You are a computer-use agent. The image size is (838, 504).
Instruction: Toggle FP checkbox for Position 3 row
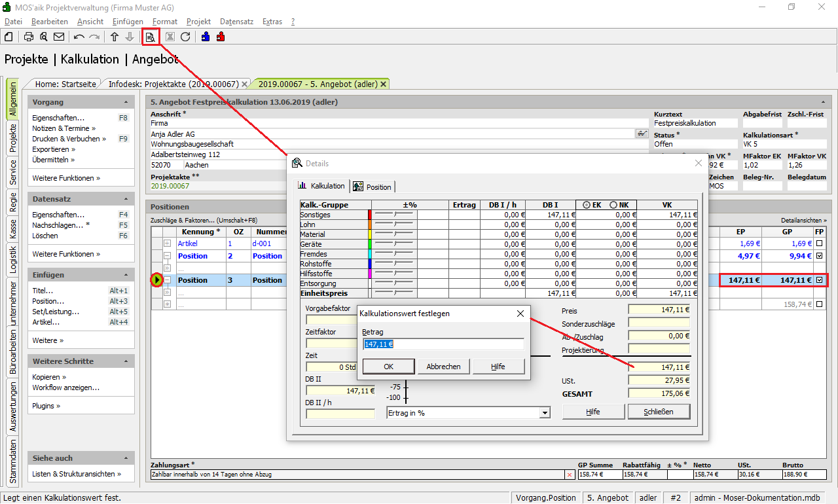pyautogui.click(x=820, y=280)
